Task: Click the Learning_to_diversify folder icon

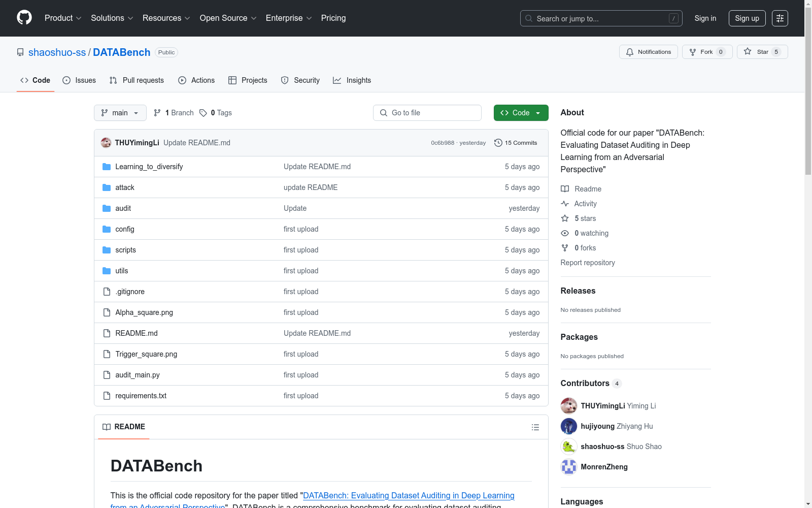Action: (x=107, y=167)
